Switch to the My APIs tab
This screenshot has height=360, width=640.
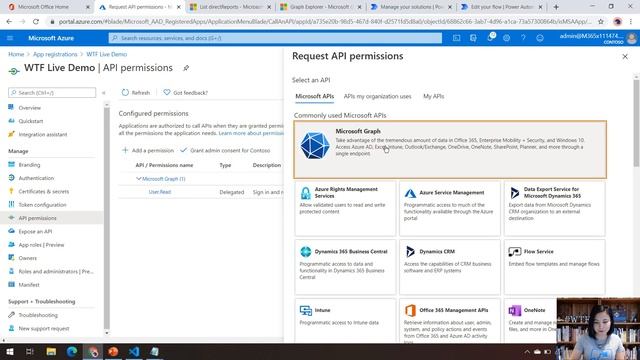point(433,96)
